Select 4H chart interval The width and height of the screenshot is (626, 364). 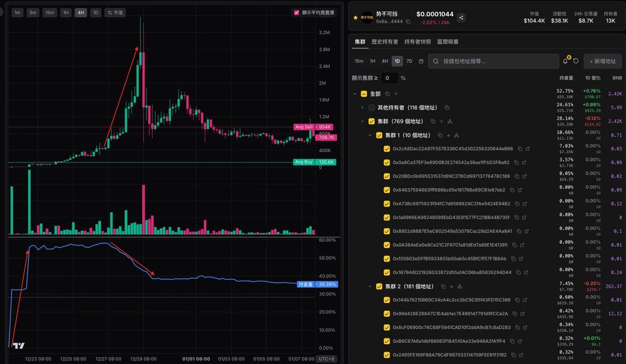pos(80,13)
